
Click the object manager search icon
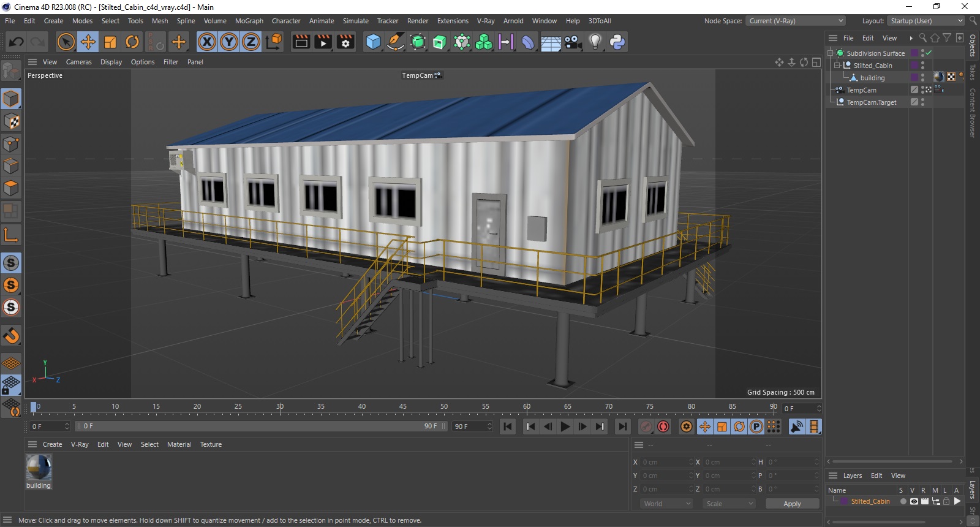point(923,38)
